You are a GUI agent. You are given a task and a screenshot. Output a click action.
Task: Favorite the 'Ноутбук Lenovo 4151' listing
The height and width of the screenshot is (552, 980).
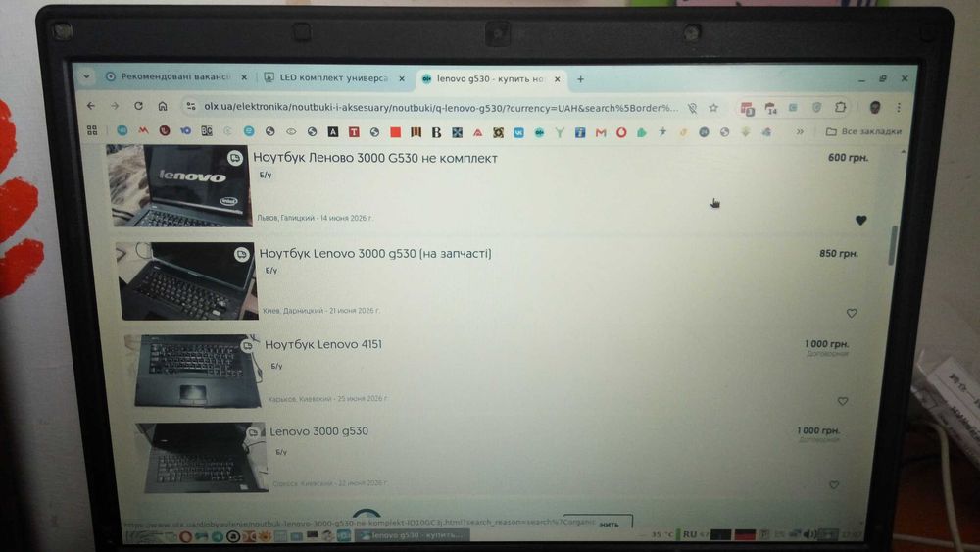pos(843,401)
